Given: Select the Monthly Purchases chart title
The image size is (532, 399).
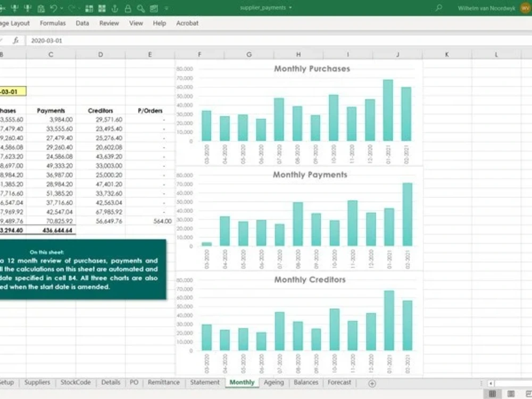Looking at the screenshot, I should click(x=312, y=69).
